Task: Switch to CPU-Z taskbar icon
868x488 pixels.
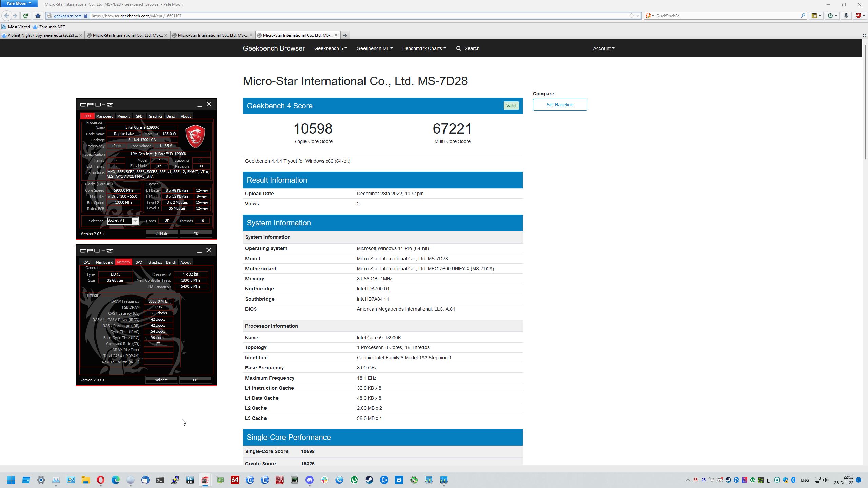Action: pyautogui.click(x=205, y=480)
